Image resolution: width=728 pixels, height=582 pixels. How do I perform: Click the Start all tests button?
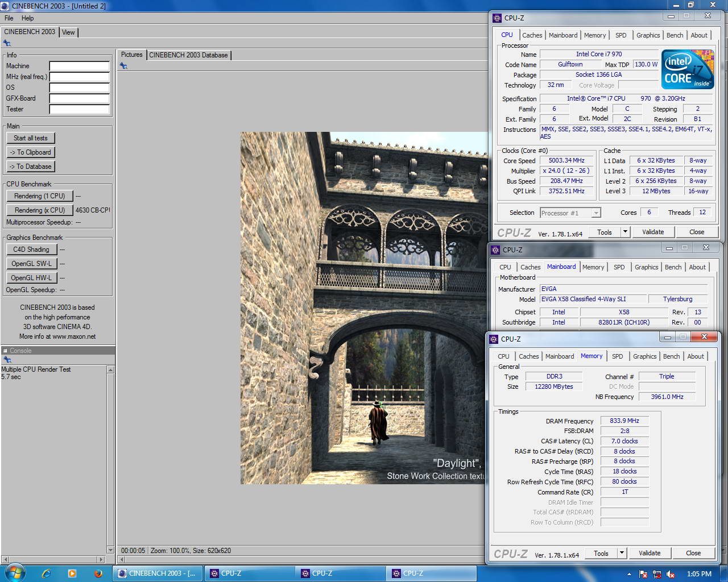[31, 138]
